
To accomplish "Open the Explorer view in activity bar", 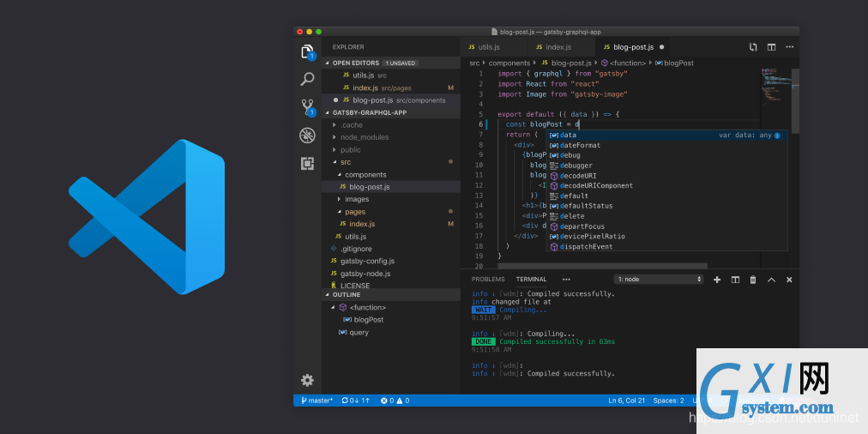I will [x=307, y=51].
